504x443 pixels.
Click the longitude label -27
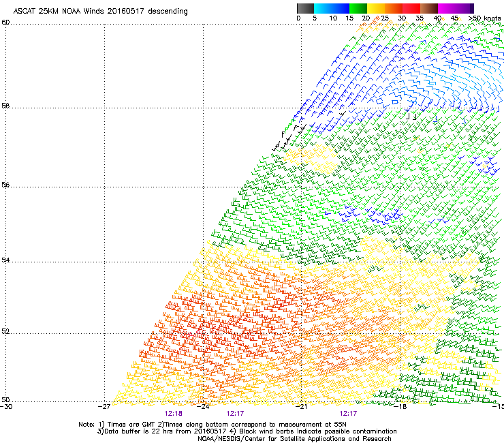[104, 407]
